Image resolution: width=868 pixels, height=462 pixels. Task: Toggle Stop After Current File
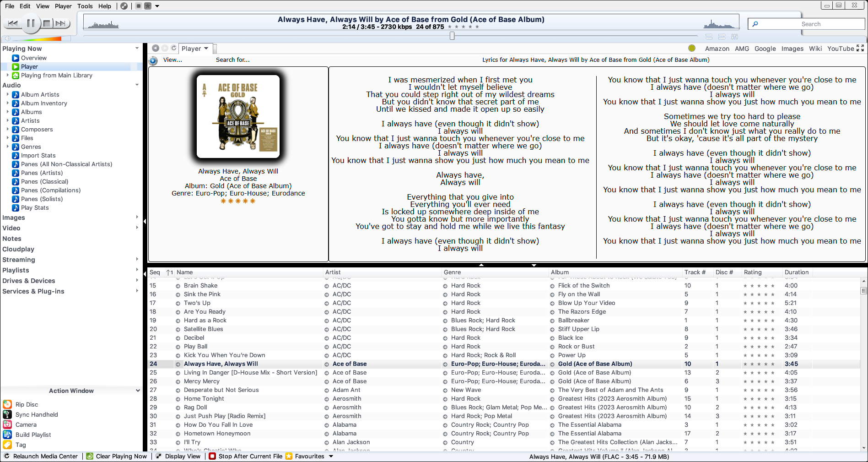point(246,456)
